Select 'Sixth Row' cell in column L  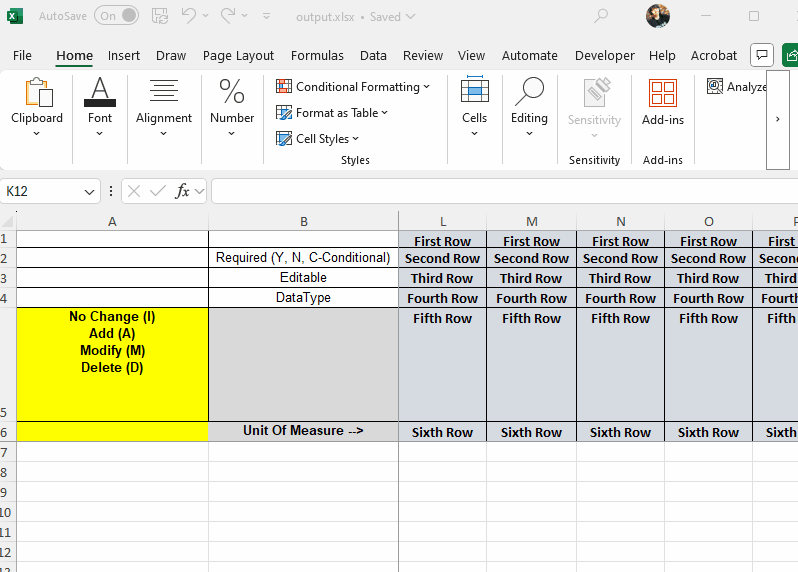(x=442, y=432)
